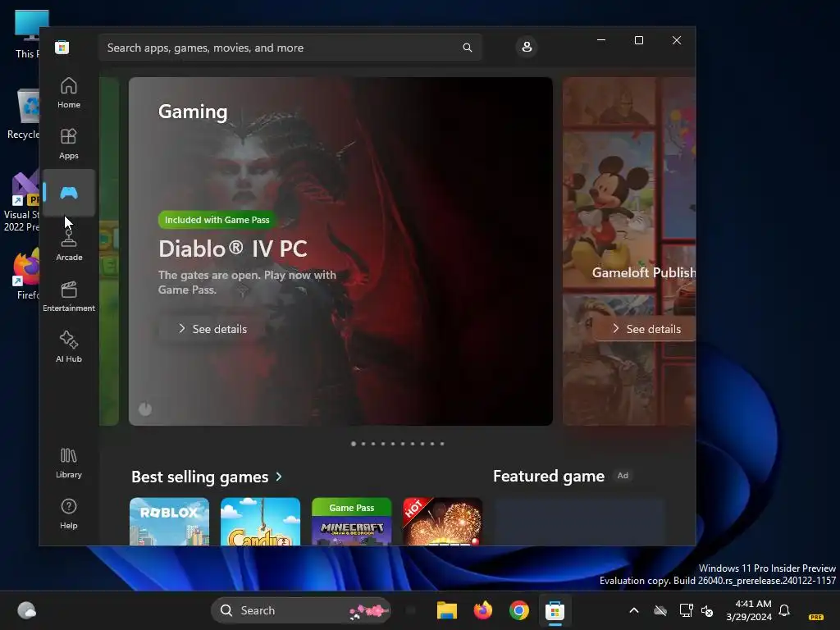Select the last carousel page dot
840x630 pixels.
(442, 444)
